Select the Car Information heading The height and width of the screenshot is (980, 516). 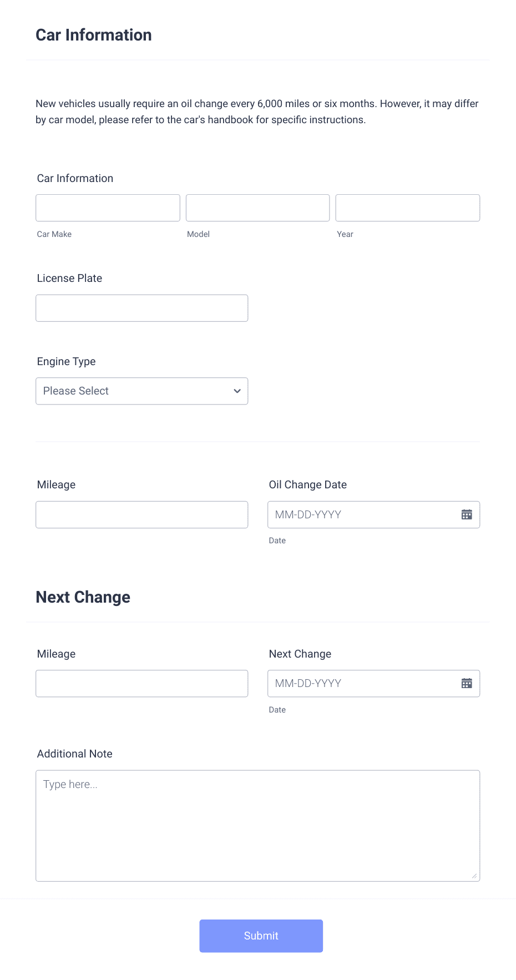tap(93, 34)
